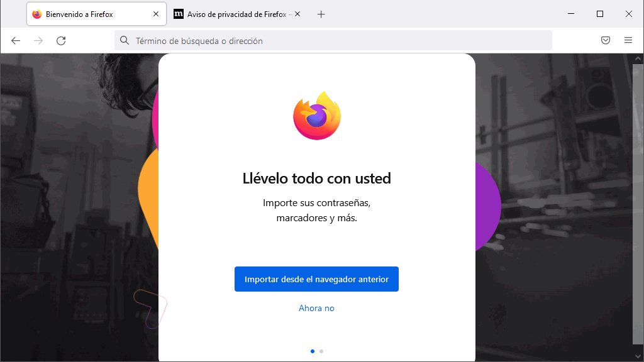Maximize the Firefox window
644x362 pixels.
tap(599, 14)
